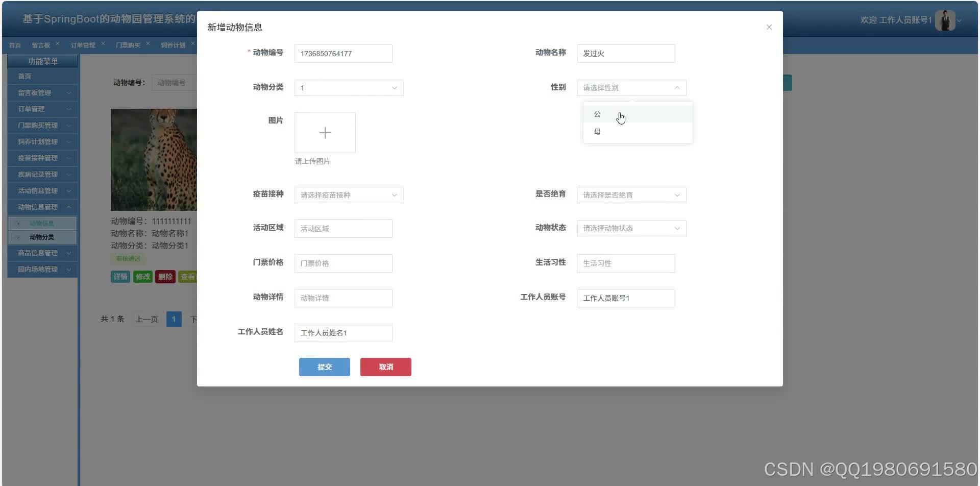Viewport: 980px width, 486px height.
Task: Click the image upload plus icon
Action: pos(325,132)
